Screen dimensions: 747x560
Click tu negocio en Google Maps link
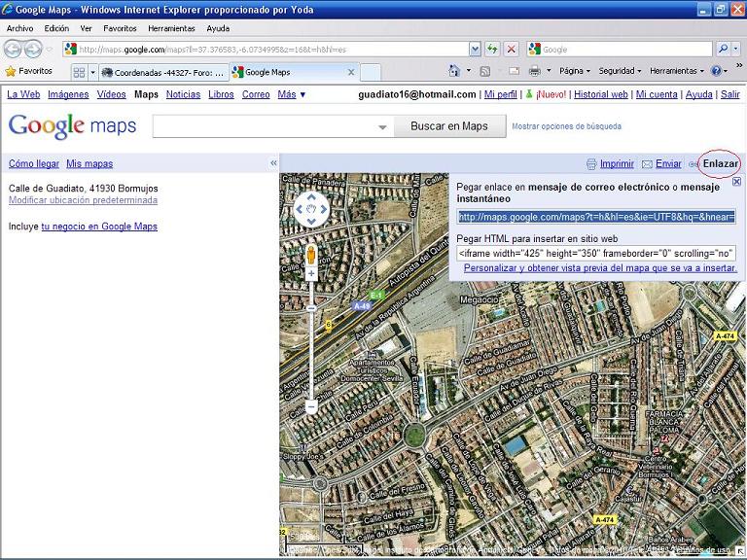[x=99, y=227]
